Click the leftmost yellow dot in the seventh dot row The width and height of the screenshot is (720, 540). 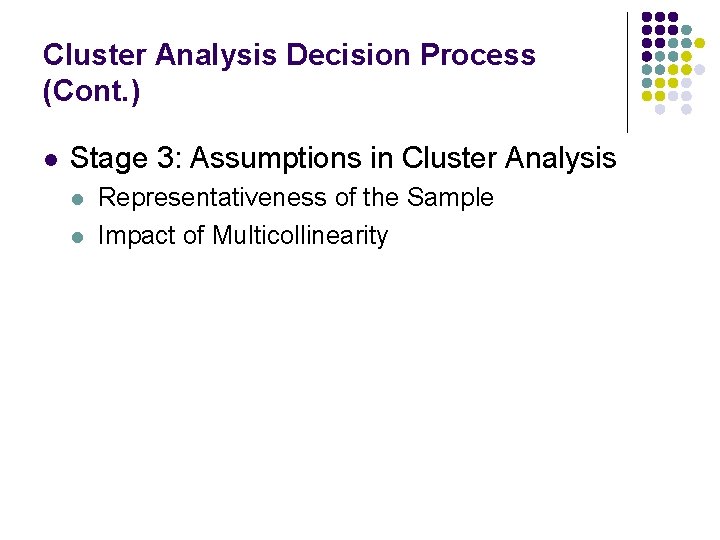point(647,96)
